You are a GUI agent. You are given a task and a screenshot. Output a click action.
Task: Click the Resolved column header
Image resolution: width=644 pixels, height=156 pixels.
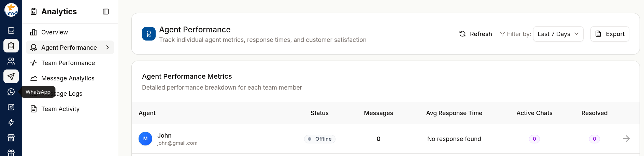pos(595,113)
